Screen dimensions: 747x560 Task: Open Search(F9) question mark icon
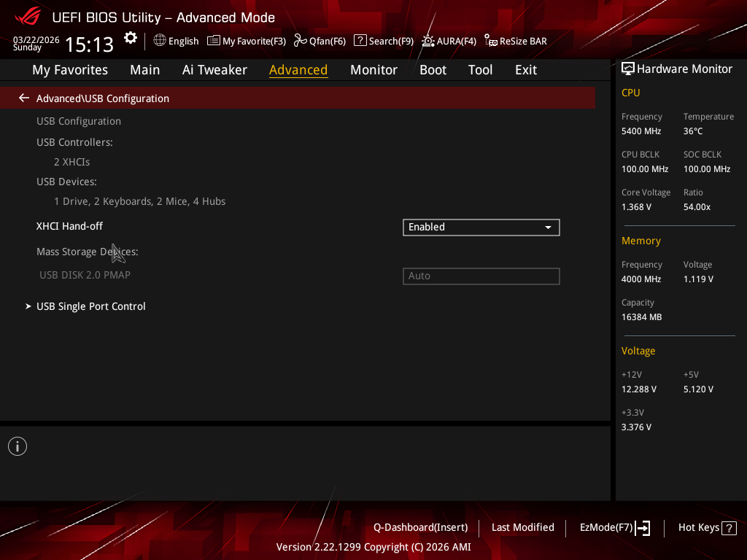click(x=360, y=41)
